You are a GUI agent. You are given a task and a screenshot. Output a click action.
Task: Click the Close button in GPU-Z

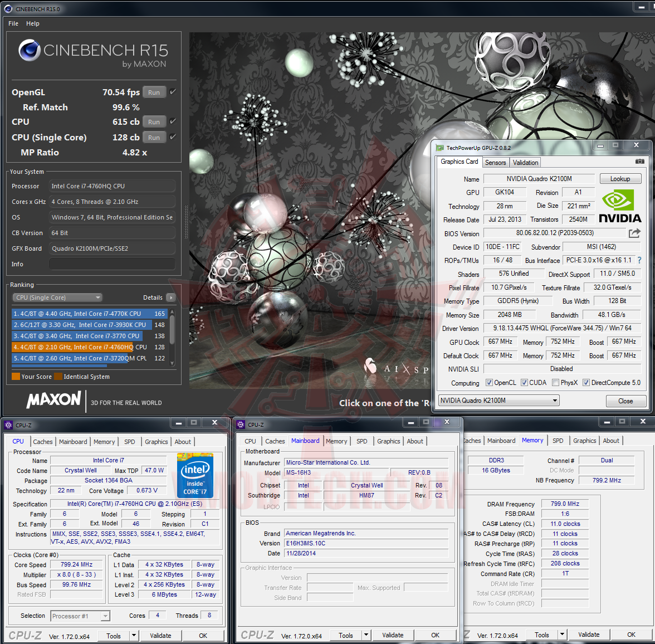[626, 401]
